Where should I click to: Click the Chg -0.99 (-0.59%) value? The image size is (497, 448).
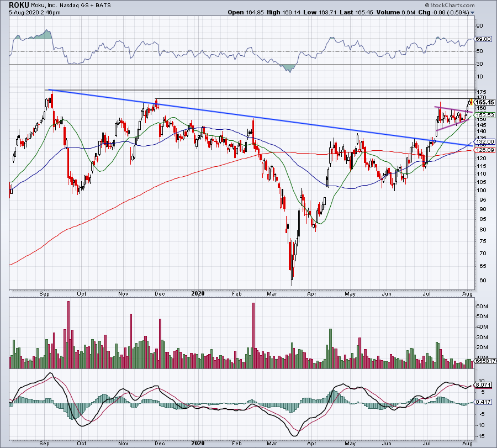(x=444, y=12)
